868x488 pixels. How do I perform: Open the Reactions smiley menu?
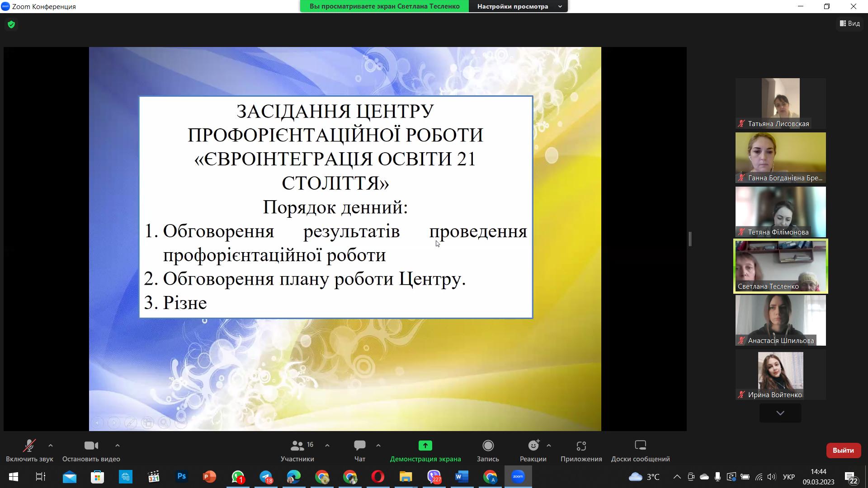point(533,446)
